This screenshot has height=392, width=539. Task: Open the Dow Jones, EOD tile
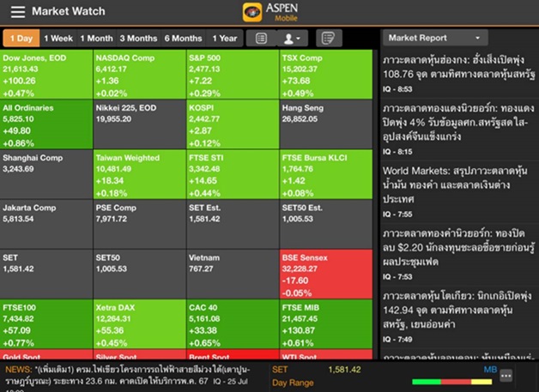click(46, 75)
